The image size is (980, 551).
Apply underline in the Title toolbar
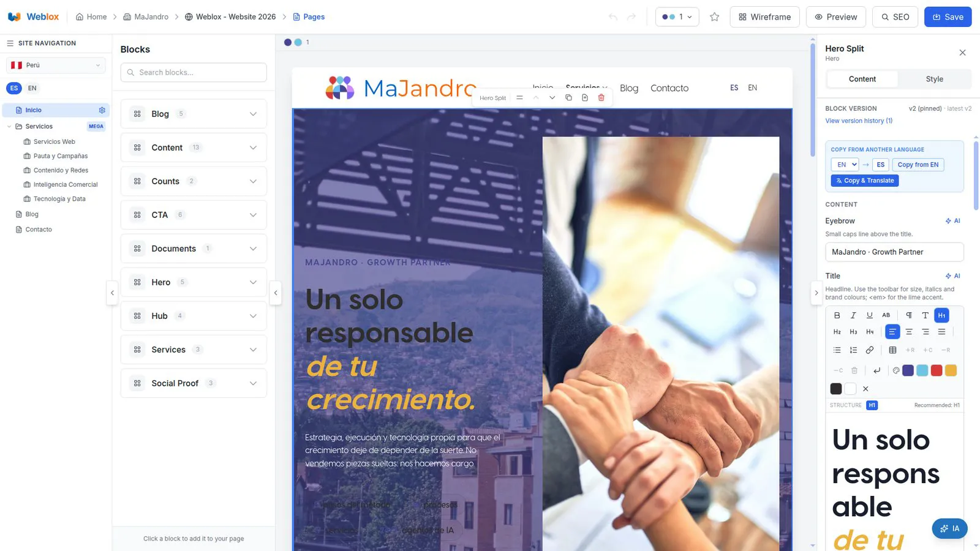[x=870, y=315]
